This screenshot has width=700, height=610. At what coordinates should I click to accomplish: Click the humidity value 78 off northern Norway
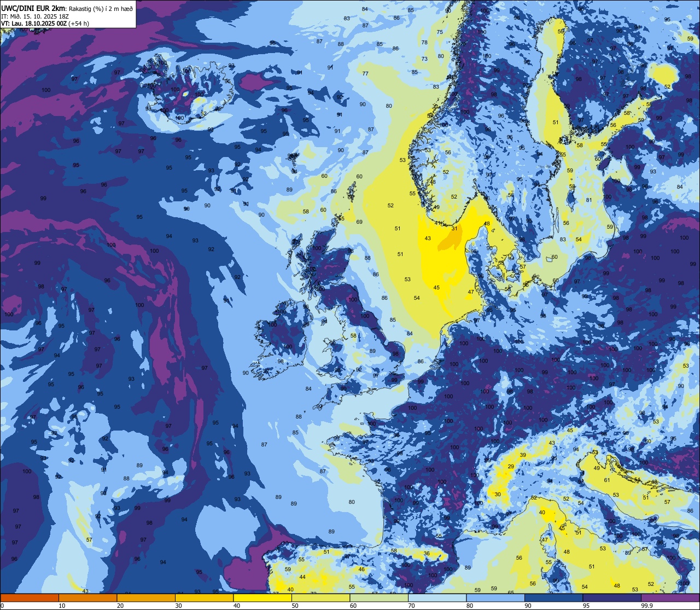click(424, 43)
